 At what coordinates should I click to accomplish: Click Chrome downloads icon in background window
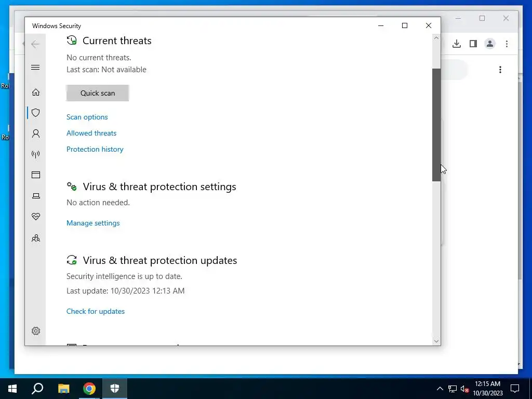tap(457, 44)
